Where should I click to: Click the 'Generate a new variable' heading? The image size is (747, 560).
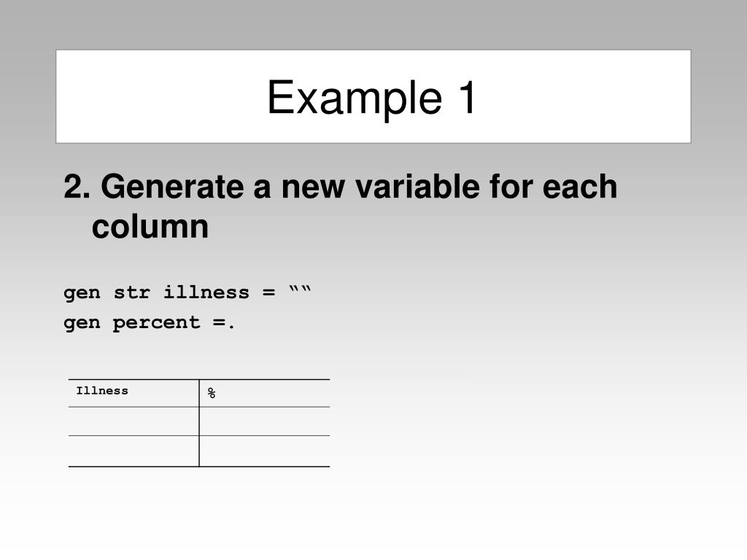340,206
